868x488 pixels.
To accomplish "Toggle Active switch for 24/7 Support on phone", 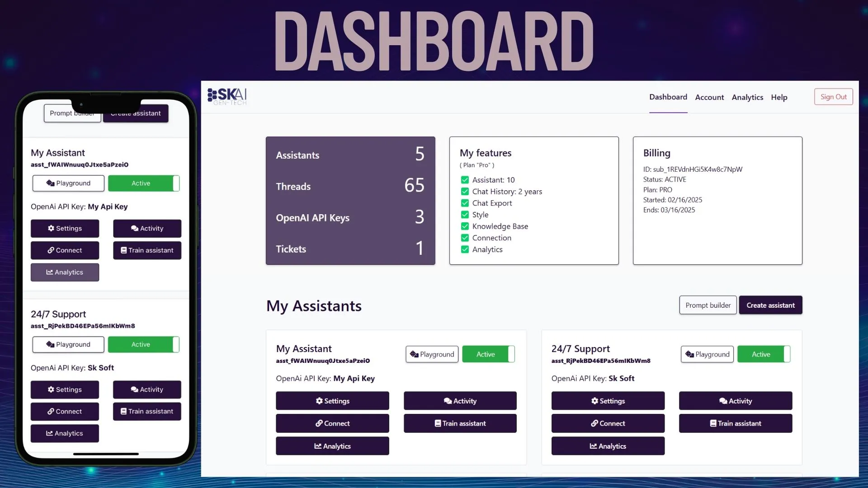I will (x=144, y=344).
